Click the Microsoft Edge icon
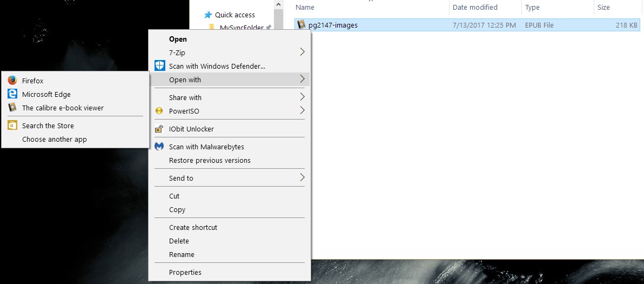This screenshot has width=644, height=284. (x=12, y=94)
